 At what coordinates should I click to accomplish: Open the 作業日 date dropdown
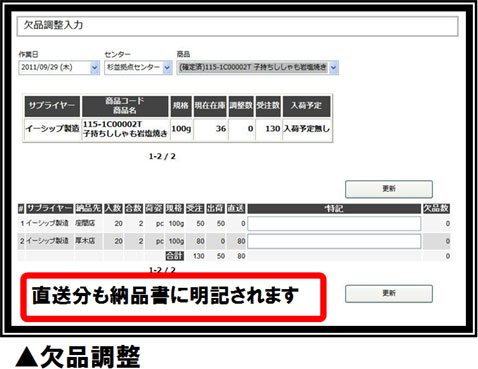point(59,67)
